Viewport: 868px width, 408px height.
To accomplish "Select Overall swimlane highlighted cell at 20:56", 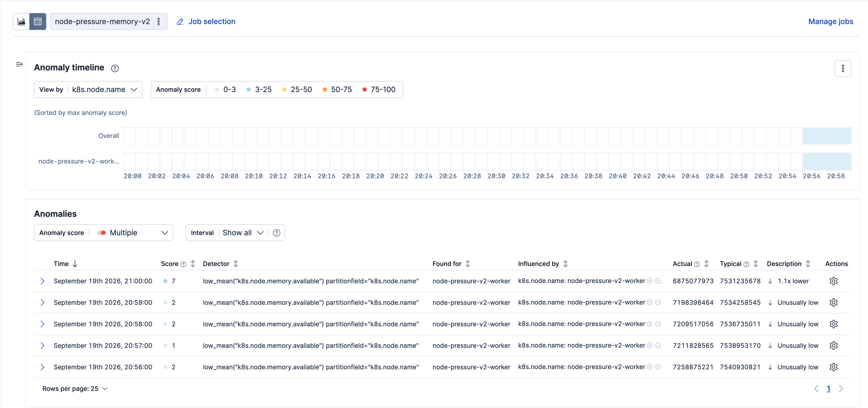I will 809,136.
